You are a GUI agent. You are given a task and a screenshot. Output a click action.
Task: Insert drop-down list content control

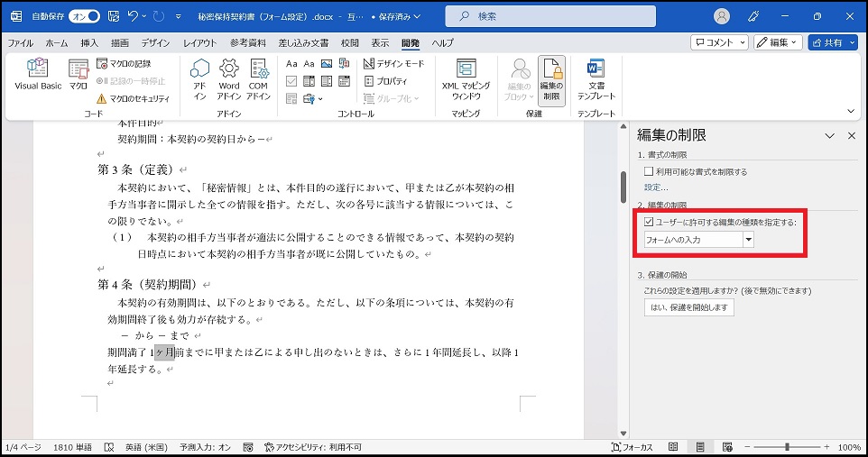click(327, 81)
